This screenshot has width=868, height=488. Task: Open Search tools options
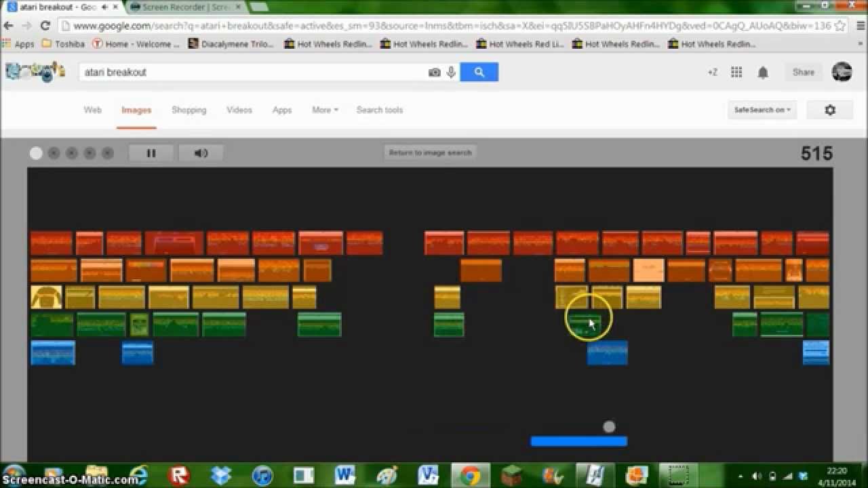click(380, 110)
